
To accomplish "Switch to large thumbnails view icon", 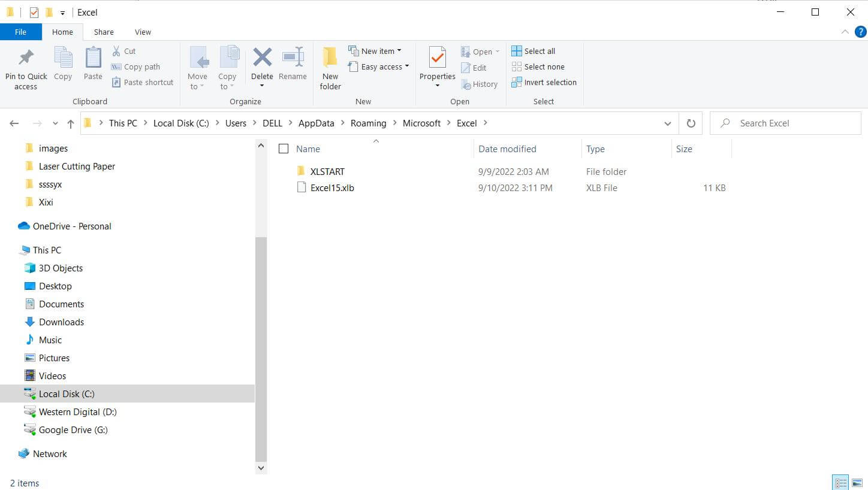I will pyautogui.click(x=857, y=483).
